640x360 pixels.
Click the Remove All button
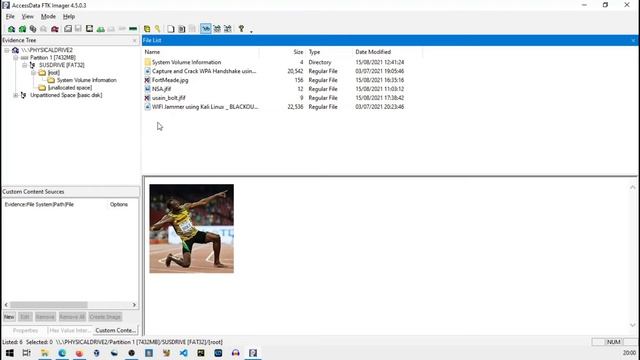pos(72,317)
